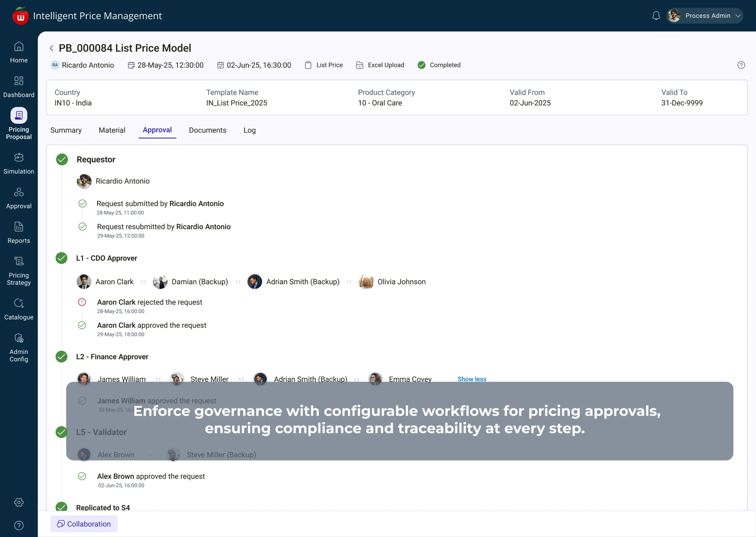756x537 pixels.
Task: Go back using the arrow beside PB_000084
Action: click(x=52, y=48)
